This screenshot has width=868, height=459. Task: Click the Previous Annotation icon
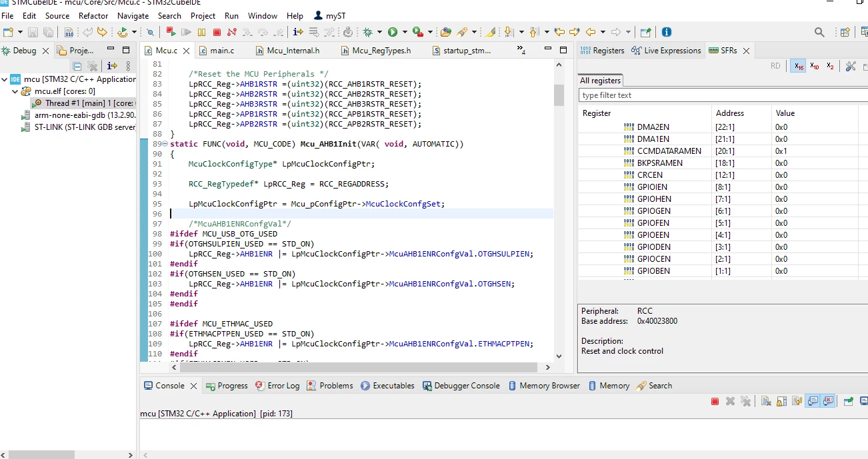(x=534, y=32)
